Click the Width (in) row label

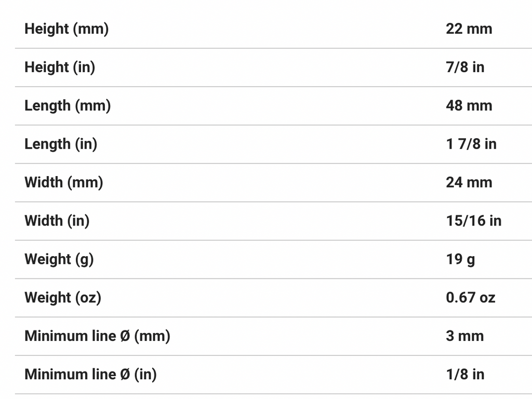pos(57,221)
